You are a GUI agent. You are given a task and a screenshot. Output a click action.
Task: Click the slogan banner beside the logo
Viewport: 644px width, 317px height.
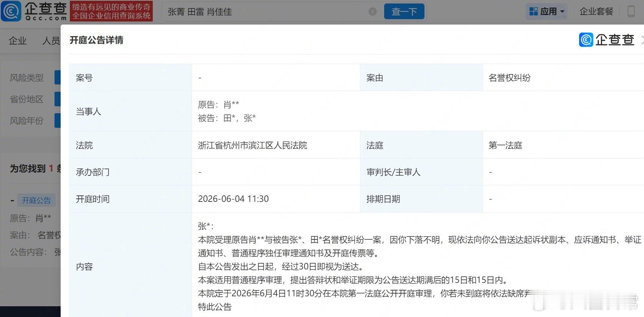[111, 12]
